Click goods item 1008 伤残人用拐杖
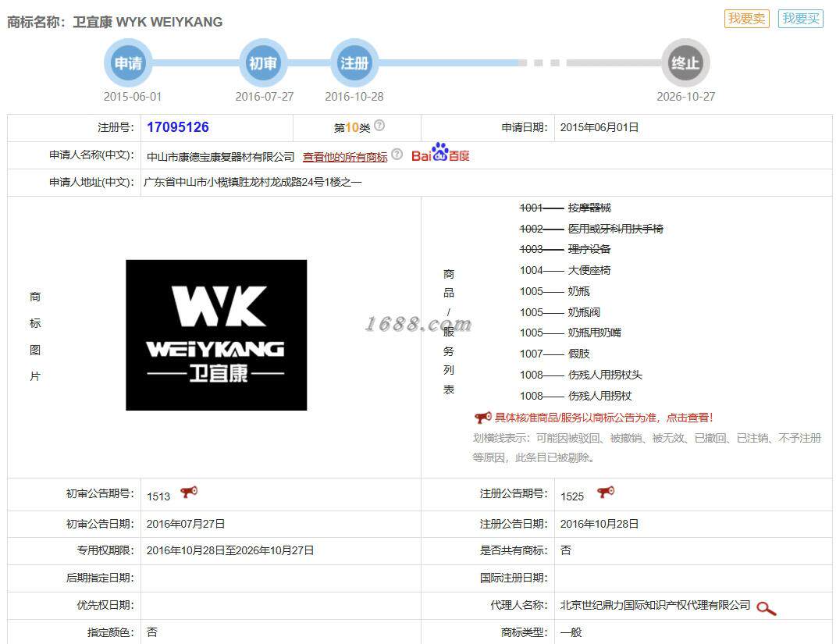 [576, 396]
